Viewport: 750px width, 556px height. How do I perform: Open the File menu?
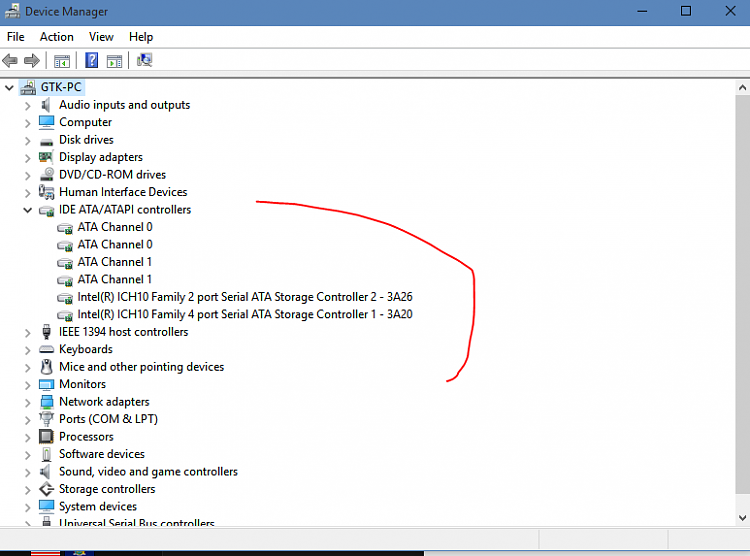(15, 37)
